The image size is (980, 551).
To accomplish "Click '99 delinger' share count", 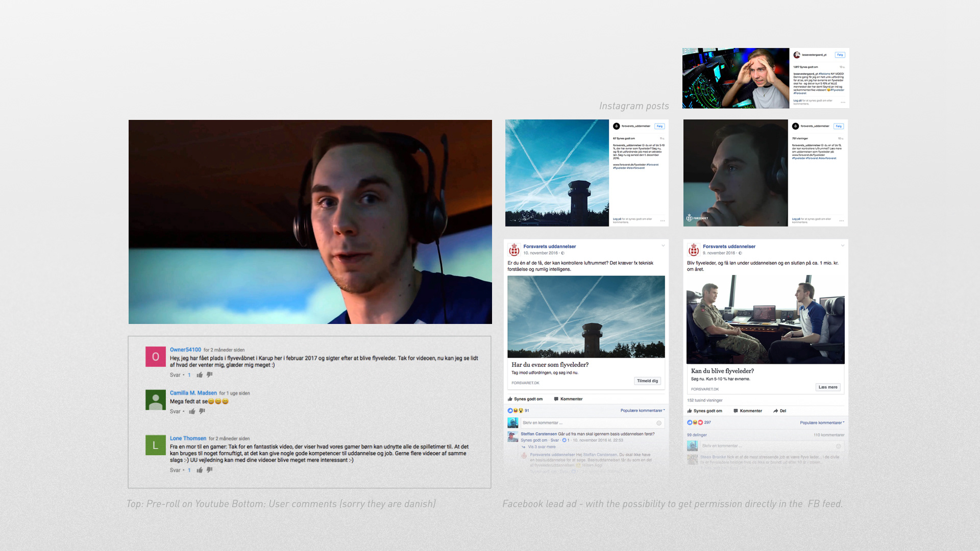I will click(x=697, y=435).
